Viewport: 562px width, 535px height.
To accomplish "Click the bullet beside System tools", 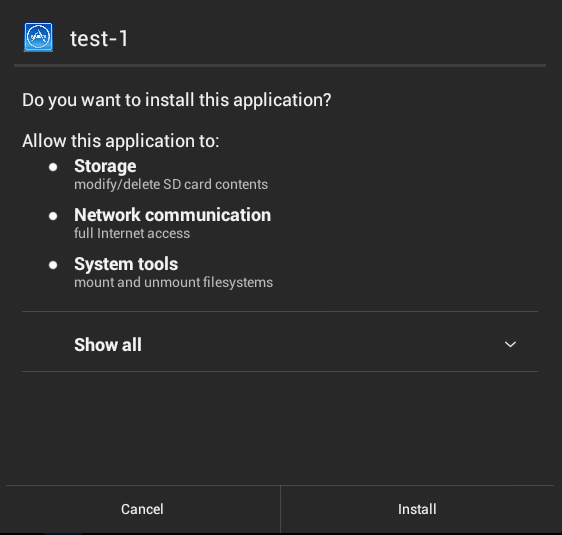I will [53, 265].
